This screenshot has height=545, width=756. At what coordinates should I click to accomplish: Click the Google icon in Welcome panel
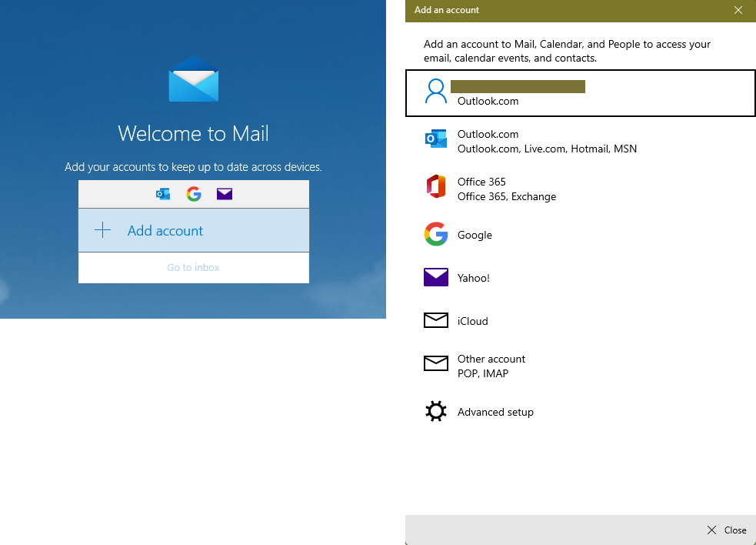tap(194, 194)
